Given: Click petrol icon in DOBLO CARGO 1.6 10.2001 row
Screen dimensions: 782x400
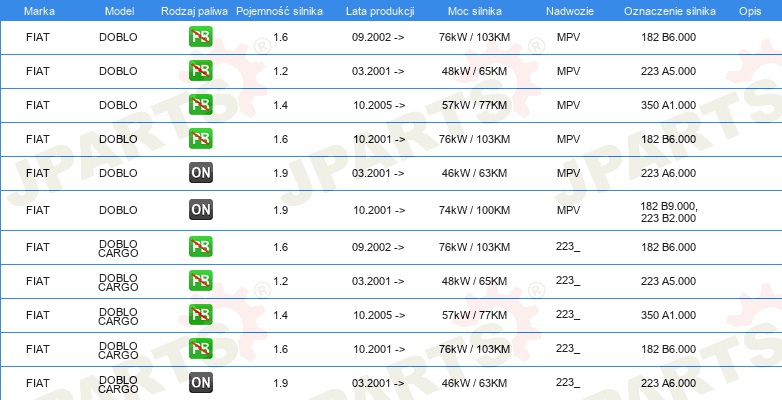Looking at the screenshot, I should click(200, 349).
